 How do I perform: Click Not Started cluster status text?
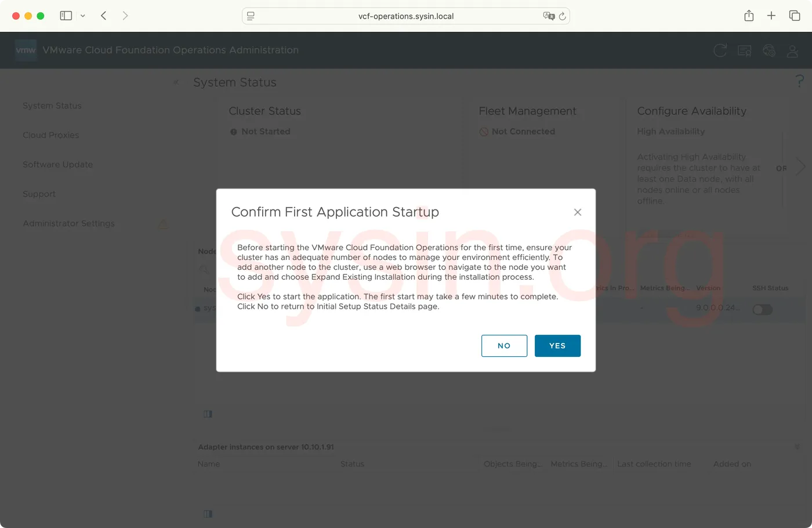point(266,132)
